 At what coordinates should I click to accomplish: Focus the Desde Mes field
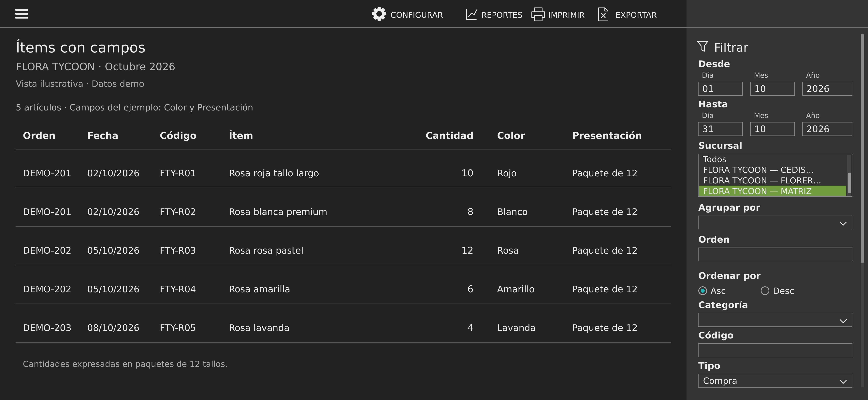tap(772, 89)
